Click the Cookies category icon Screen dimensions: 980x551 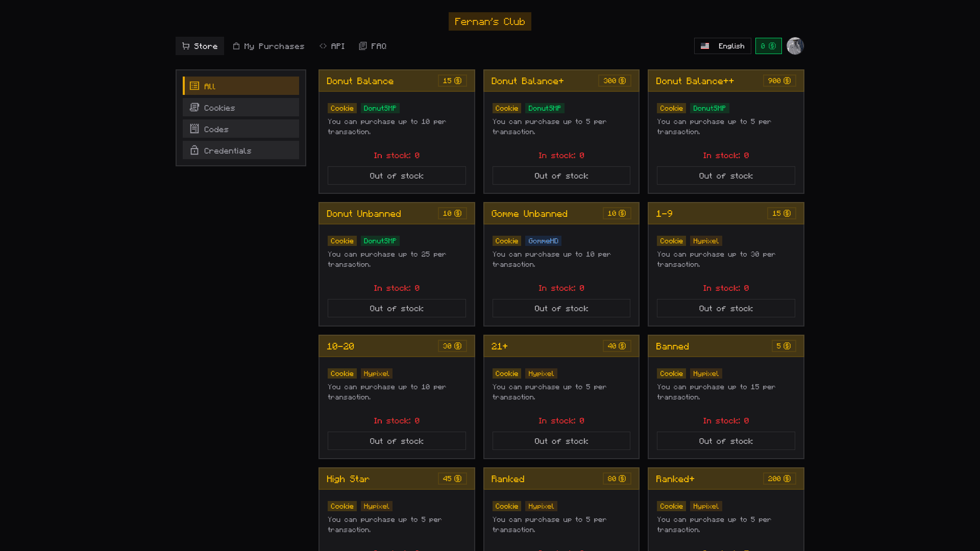(x=194, y=107)
